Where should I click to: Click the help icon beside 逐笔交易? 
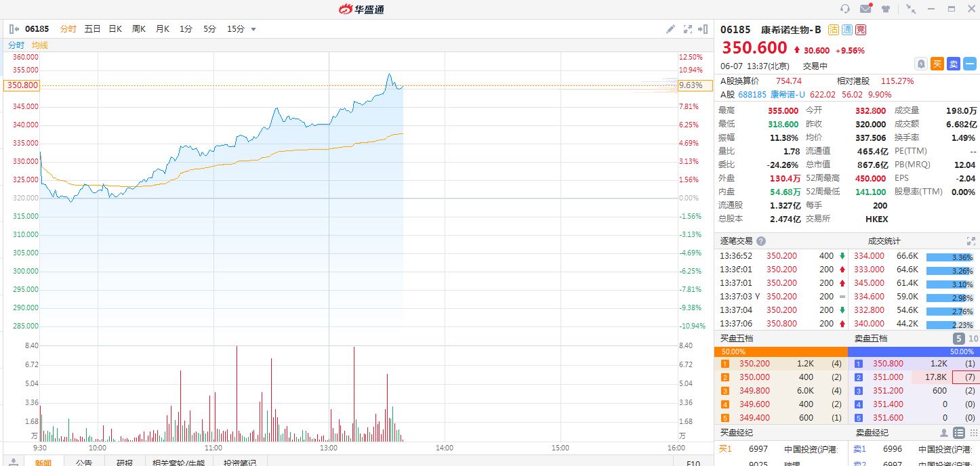point(761,241)
